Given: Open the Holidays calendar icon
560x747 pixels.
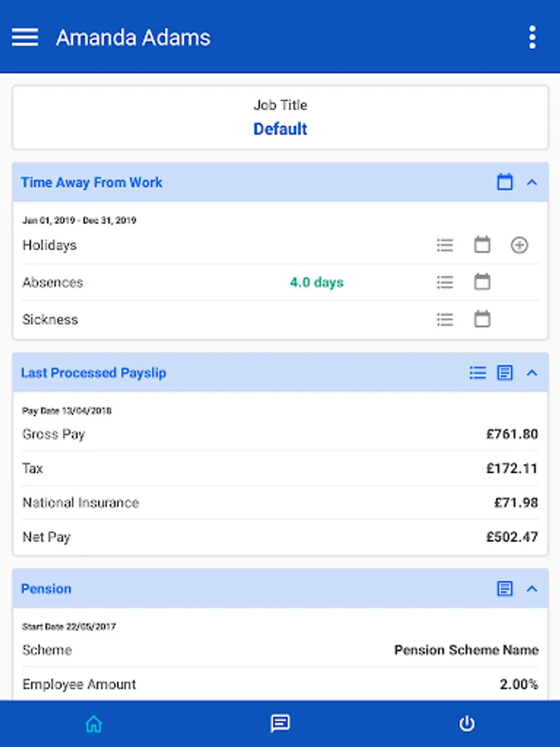Looking at the screenshot, I should coord(482,245).
